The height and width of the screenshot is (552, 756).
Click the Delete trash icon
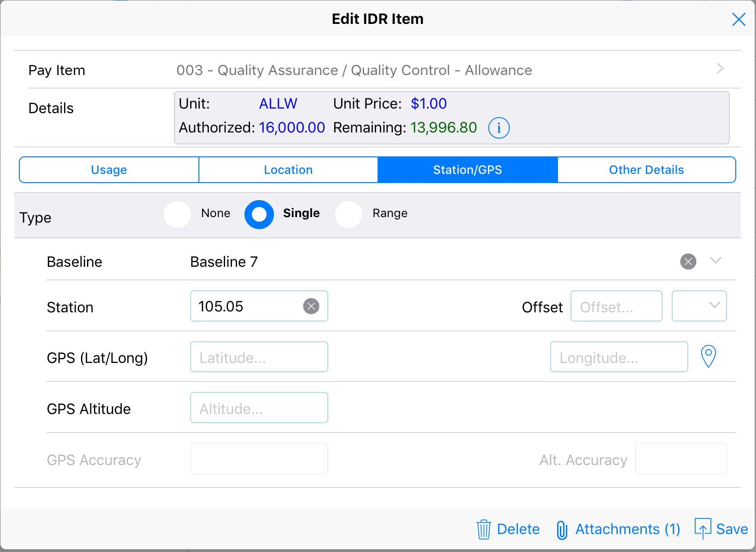click(483, 529)
